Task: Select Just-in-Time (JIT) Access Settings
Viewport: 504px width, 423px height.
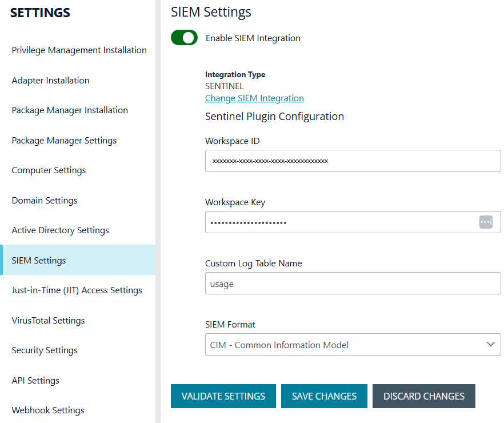Action: [x=77, y=290]
